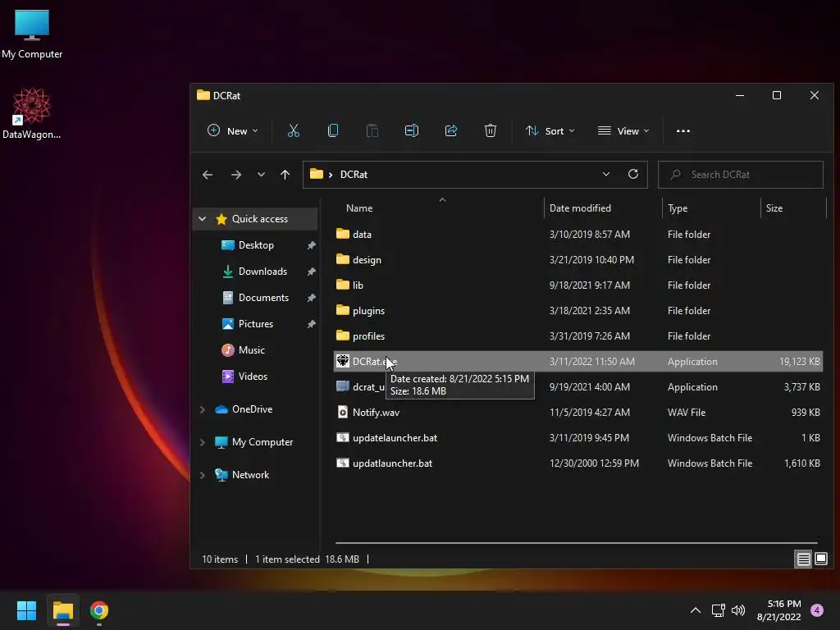Expand the address bar history dropdown
The height and width of the screenshot is (630, 840).
(606, 174)
